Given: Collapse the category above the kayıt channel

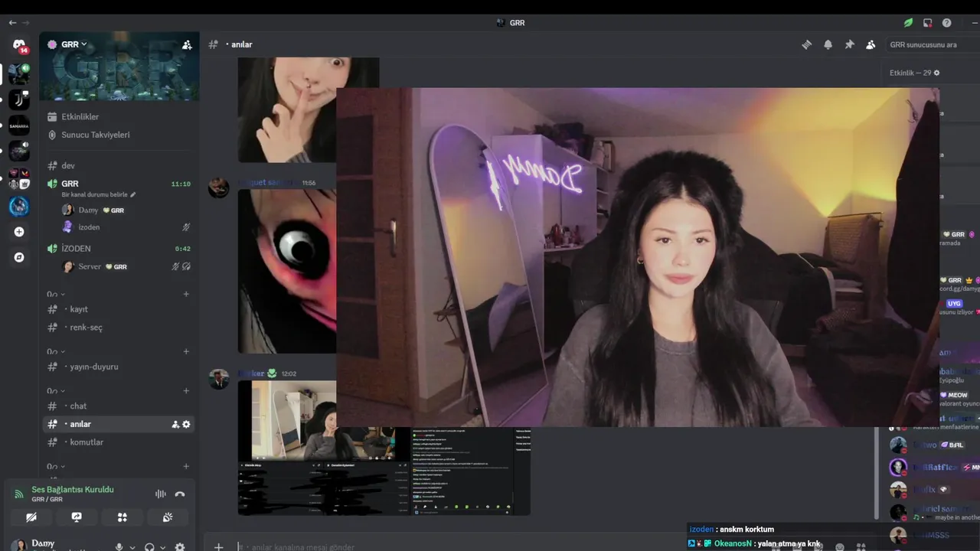Looking at the screenshot, I should tap(56, 294).
